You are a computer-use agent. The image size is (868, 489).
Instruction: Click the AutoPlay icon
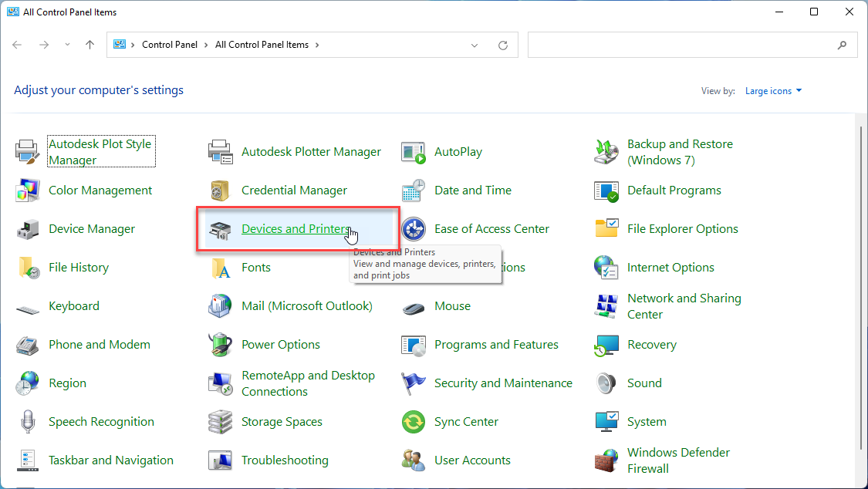click(413, 152)
